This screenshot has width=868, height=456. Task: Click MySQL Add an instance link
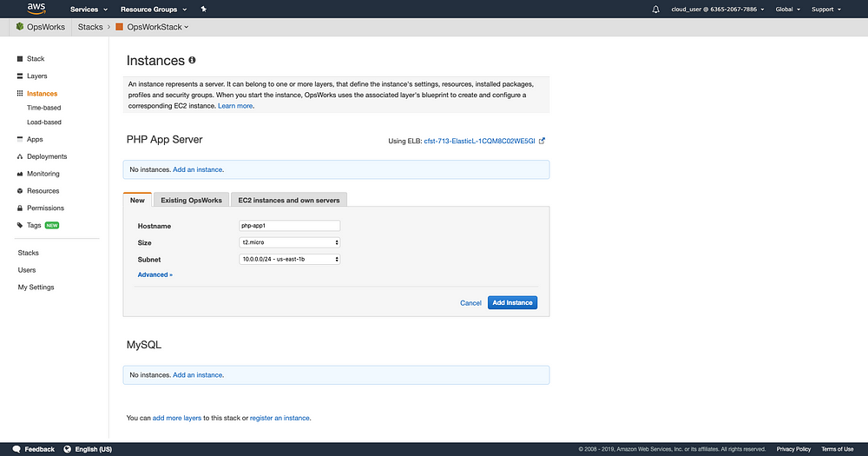198,375
